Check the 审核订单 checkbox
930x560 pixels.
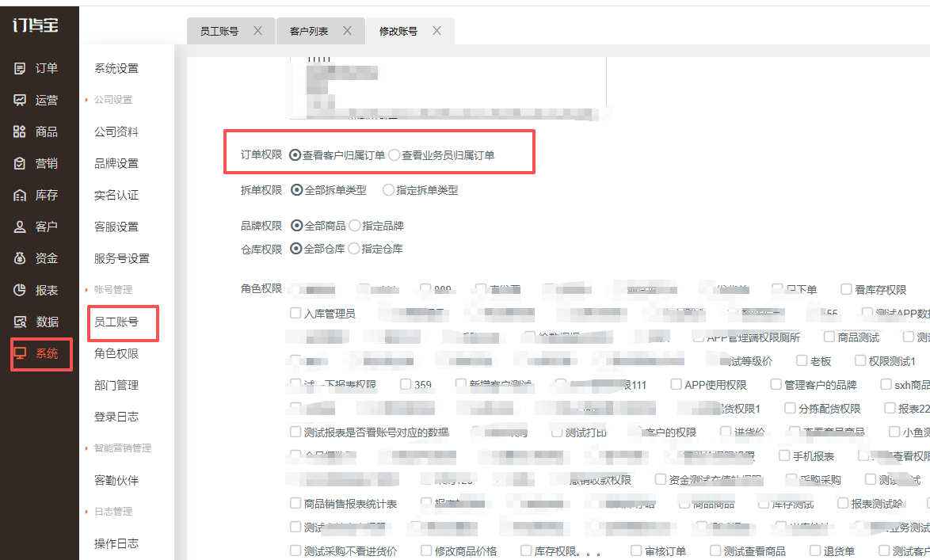click(636, 550)
